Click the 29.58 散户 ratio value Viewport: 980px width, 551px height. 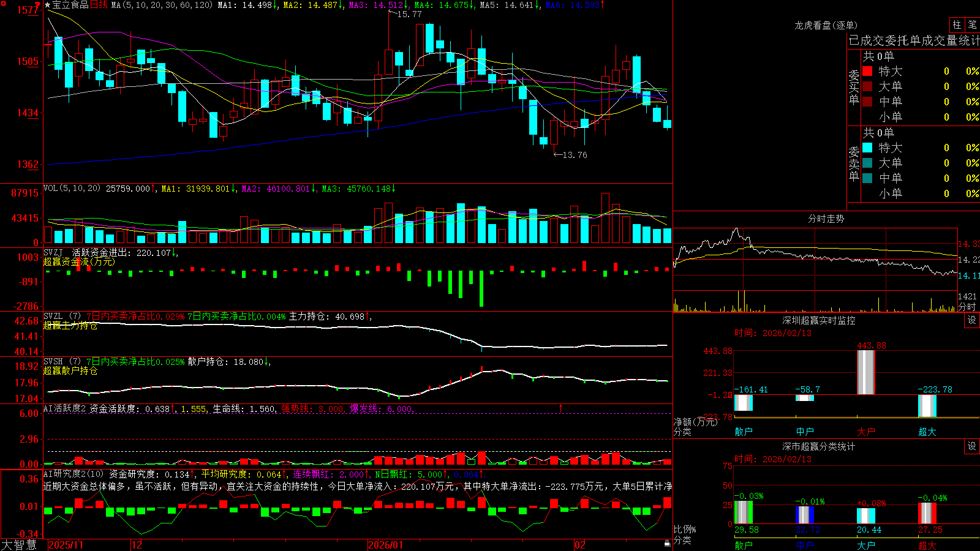pos(747,530)
